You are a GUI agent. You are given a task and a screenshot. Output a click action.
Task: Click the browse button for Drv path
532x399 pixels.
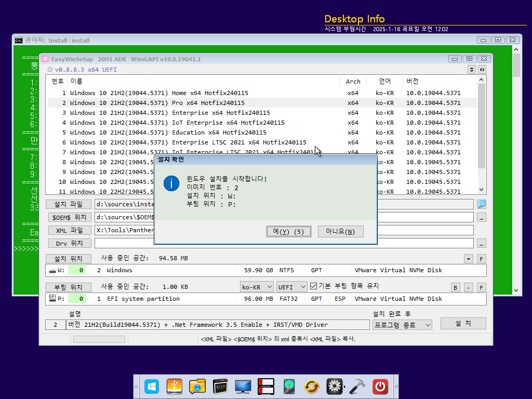pos(482,244)
